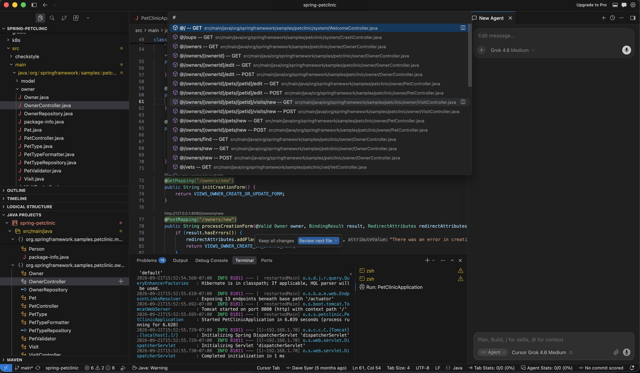The image size is (640, 373).
Task: Close the New Agent tab
Action: pos(510,18)
